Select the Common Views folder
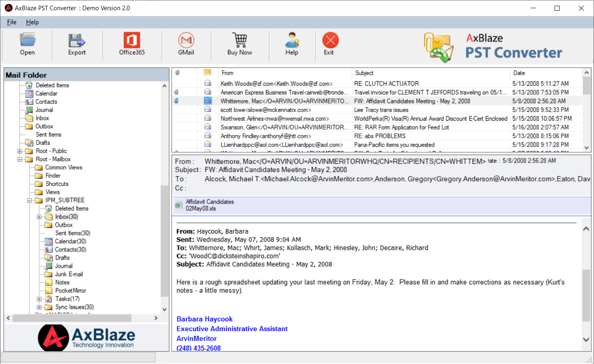The height and width of the screenshot is (364, 594). point(64,167)
